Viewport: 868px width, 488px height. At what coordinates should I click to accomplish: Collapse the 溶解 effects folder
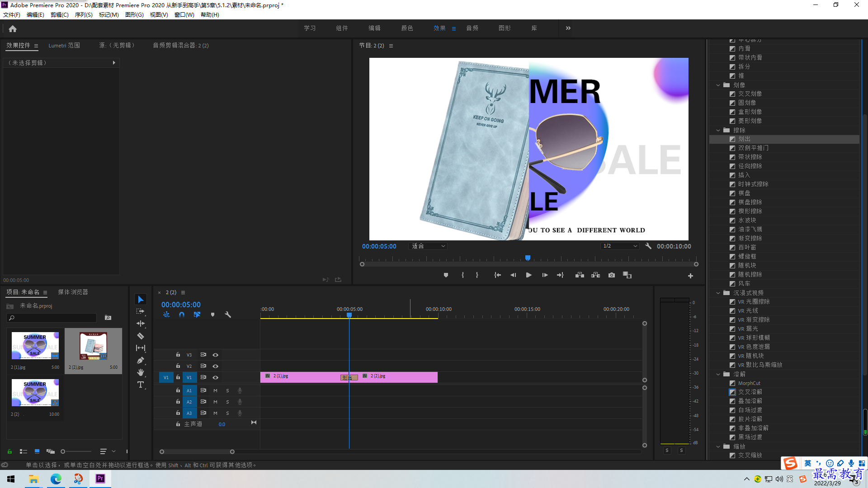click(x=718, y=374)
